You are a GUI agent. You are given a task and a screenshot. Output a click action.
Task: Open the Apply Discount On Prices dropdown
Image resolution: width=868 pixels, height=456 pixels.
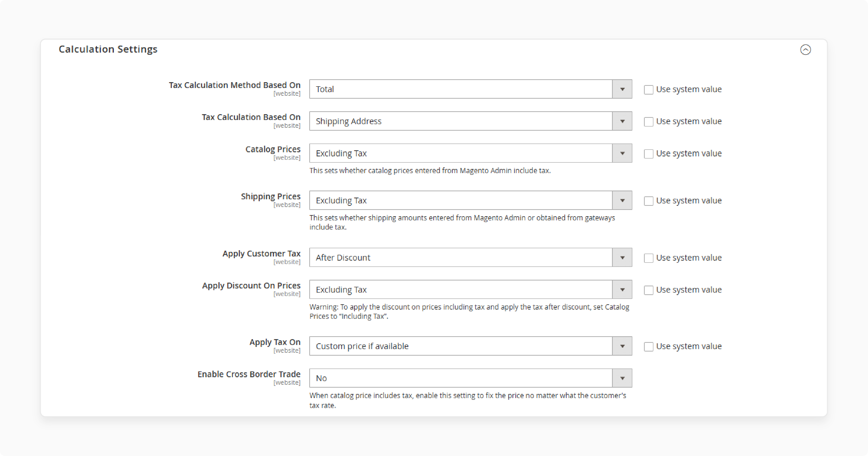pyautogui.click(x=470, y=289)
